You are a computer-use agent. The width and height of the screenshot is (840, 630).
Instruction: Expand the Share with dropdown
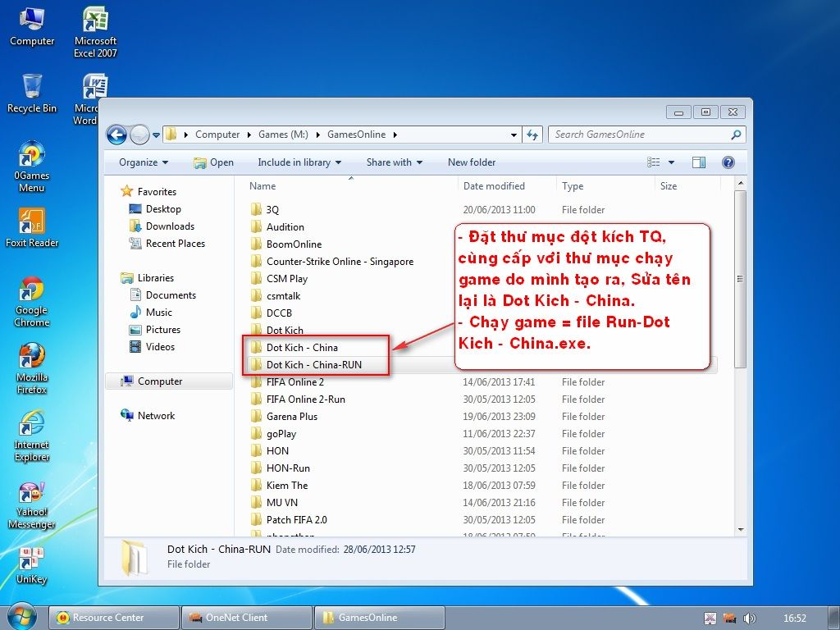[x=394, y=162]
